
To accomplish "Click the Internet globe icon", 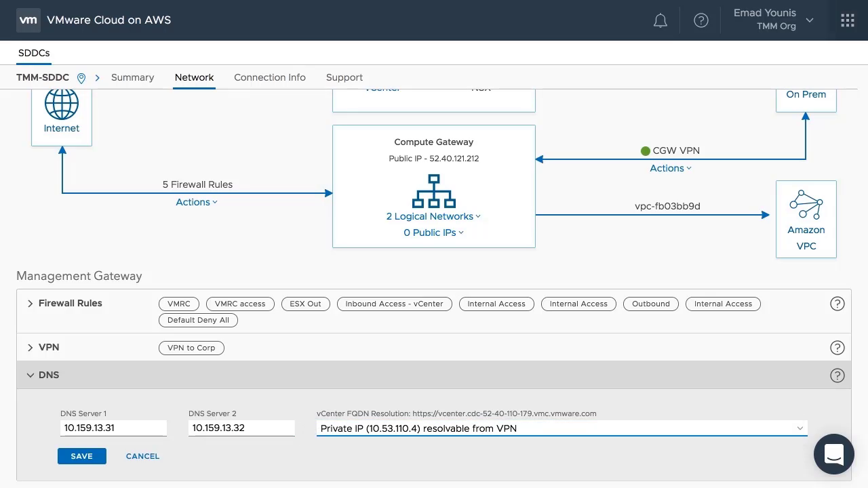I will pos(62,104).
